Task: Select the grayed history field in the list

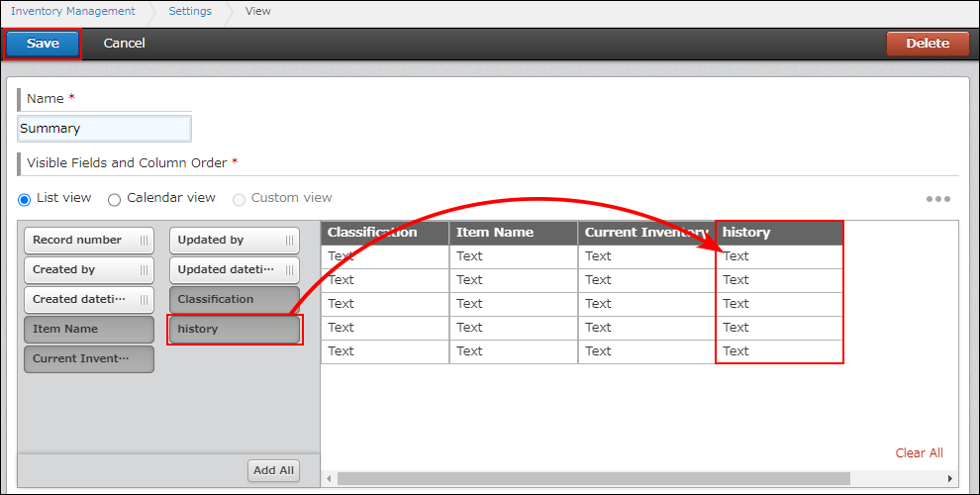Action: [x=235, y=330]
